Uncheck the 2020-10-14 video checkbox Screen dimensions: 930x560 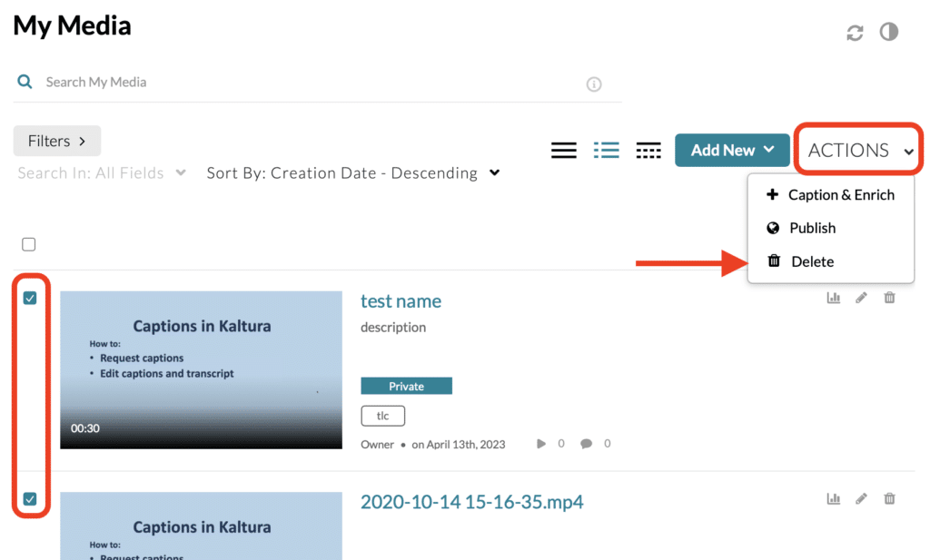coord(30,498)
